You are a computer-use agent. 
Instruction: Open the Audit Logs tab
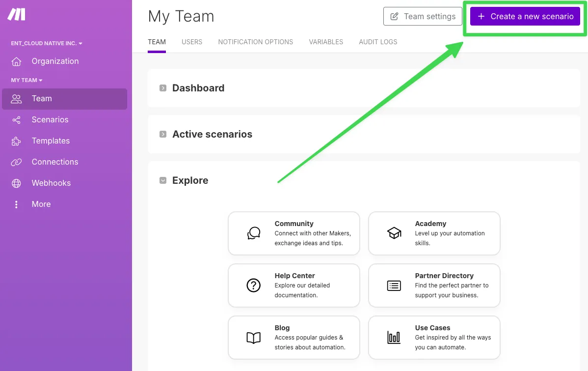coord(378,42)
